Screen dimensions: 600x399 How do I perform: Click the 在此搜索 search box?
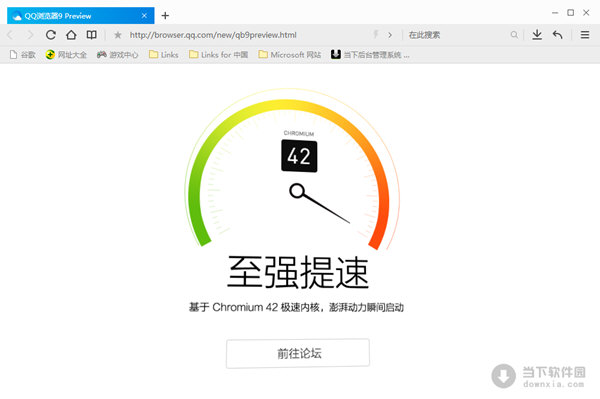point(457,35)
